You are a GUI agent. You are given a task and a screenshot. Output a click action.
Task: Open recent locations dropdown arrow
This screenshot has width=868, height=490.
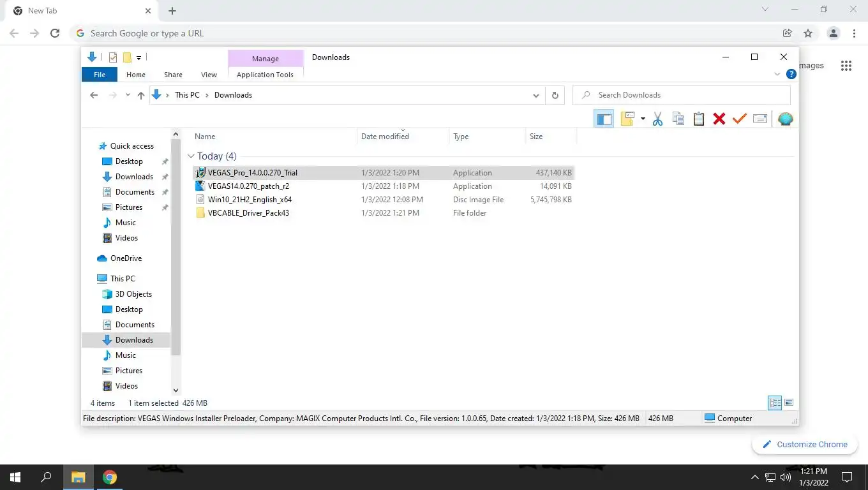128,95
